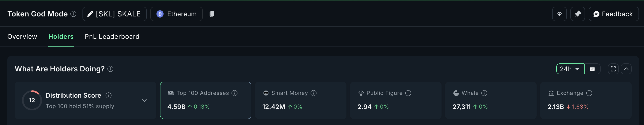Toggle the eye watch icon
The width and height of the screenshot is (644, 125).
pos(559,14)
